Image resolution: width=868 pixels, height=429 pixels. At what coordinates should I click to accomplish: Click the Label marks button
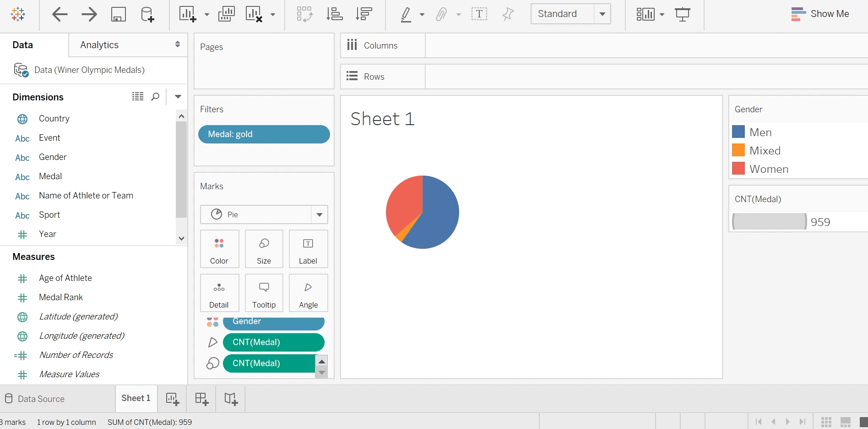click(x=308, y=249)
